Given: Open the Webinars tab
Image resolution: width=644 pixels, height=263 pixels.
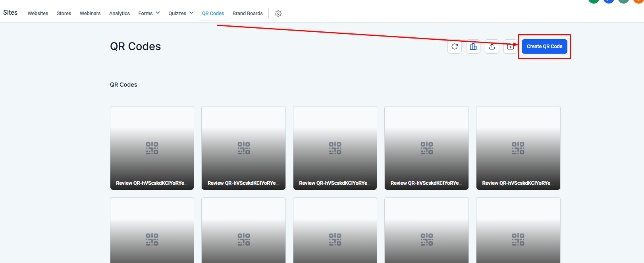Looking at the screenshot, I should tap(90, 13).
